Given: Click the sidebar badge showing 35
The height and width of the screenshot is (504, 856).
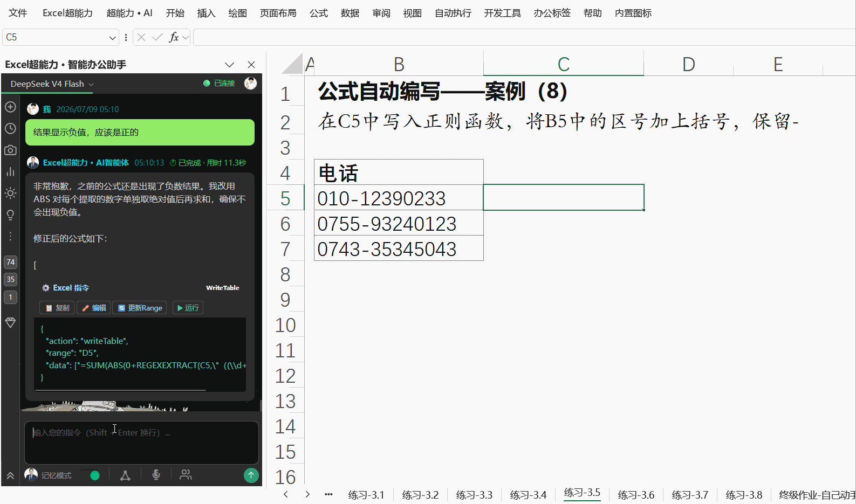Looking at the screenshot, I should (x=10, y=279).
